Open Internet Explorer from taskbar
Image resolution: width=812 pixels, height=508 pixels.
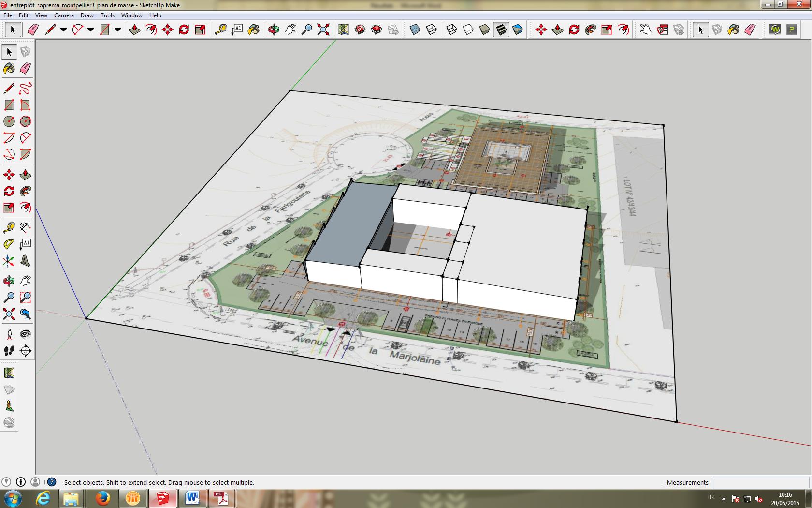tap(43, 498)
